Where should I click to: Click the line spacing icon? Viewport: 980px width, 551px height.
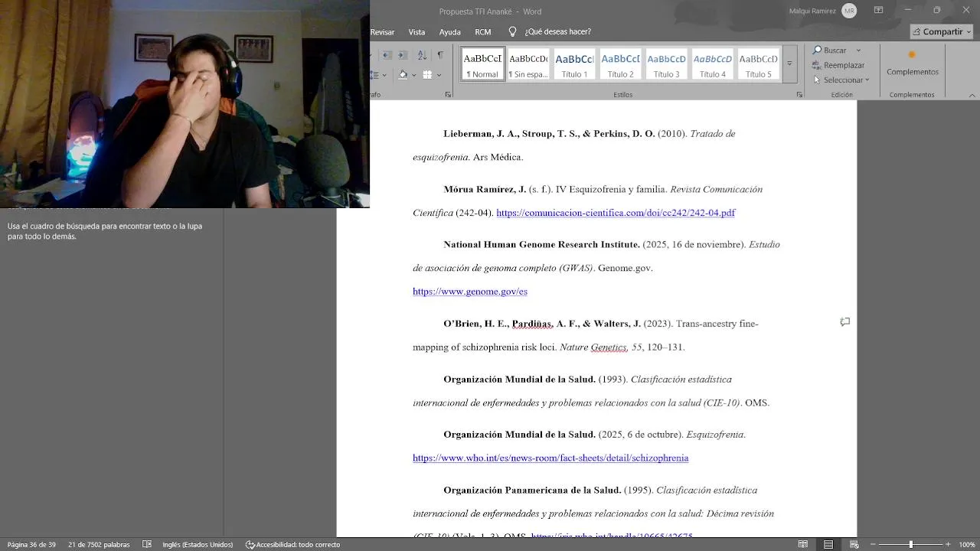point(375,75)
